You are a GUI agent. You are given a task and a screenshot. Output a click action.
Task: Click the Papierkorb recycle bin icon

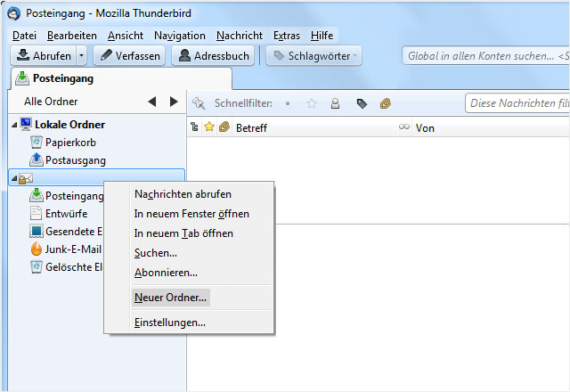point(36,142)
